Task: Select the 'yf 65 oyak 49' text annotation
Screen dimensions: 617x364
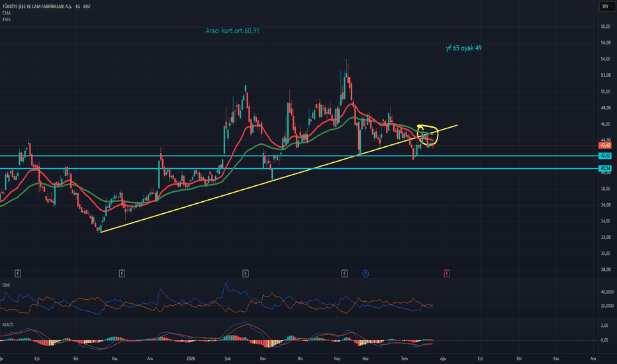Action: click(463, 48)
